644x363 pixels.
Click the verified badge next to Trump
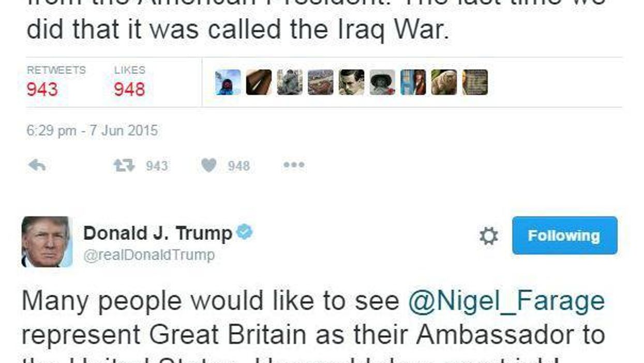(x=244, y=232)
